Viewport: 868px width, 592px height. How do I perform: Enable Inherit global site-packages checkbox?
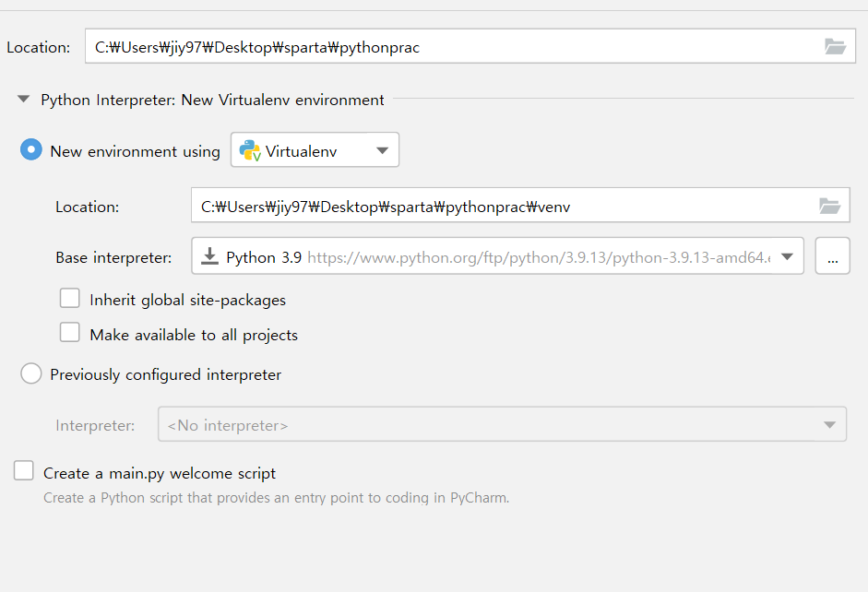pos(70,298)
